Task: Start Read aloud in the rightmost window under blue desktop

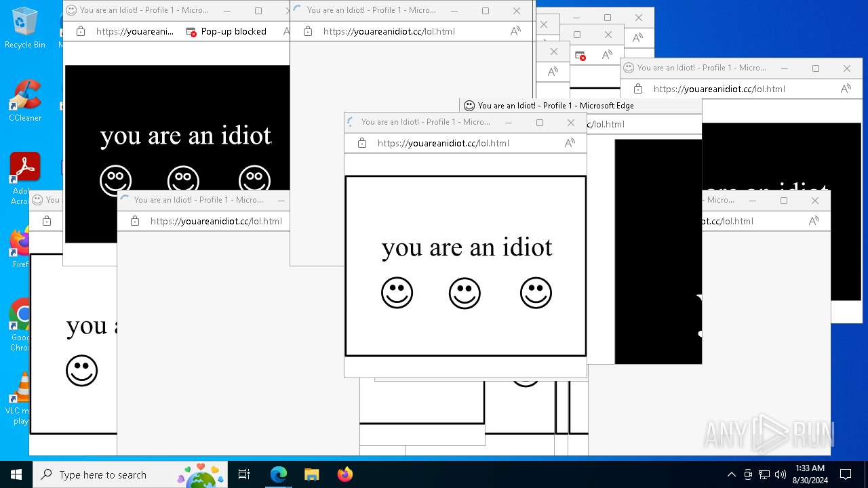Action: (846, 89)
